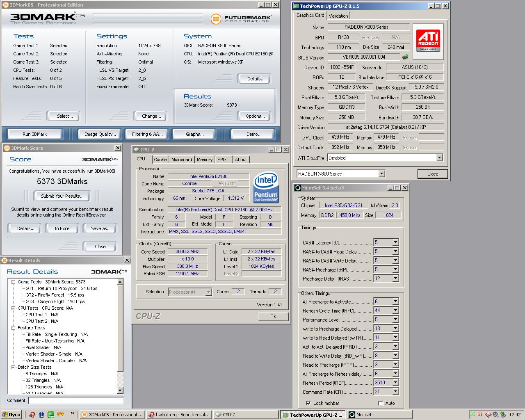Click the Run 3DMark button

35,134
